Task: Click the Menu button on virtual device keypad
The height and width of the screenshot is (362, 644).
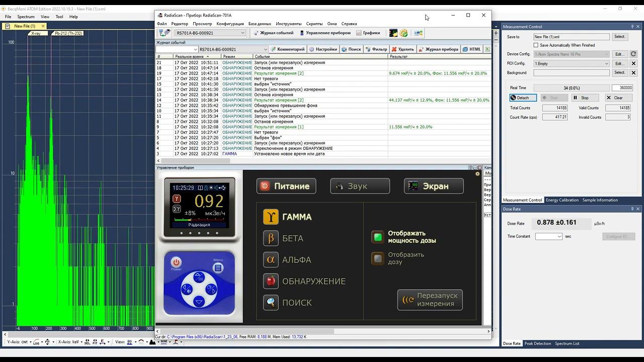Action: point(218,267)
